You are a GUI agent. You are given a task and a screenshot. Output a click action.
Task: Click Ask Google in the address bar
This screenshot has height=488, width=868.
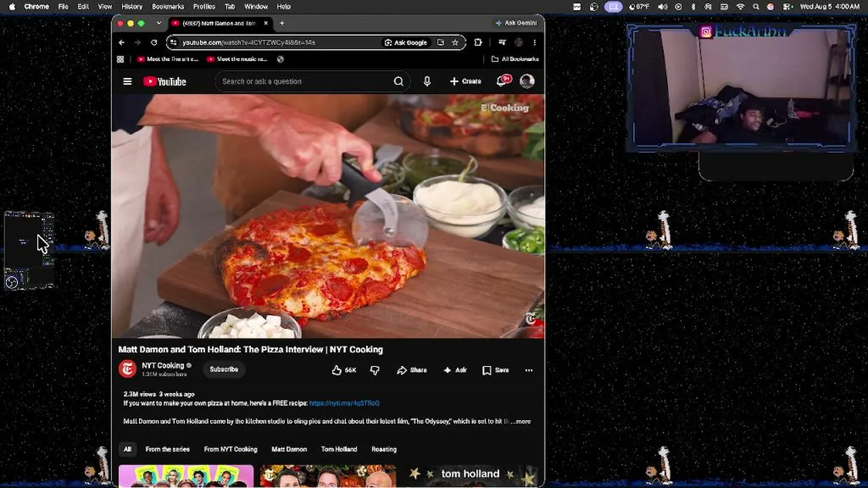406,42
